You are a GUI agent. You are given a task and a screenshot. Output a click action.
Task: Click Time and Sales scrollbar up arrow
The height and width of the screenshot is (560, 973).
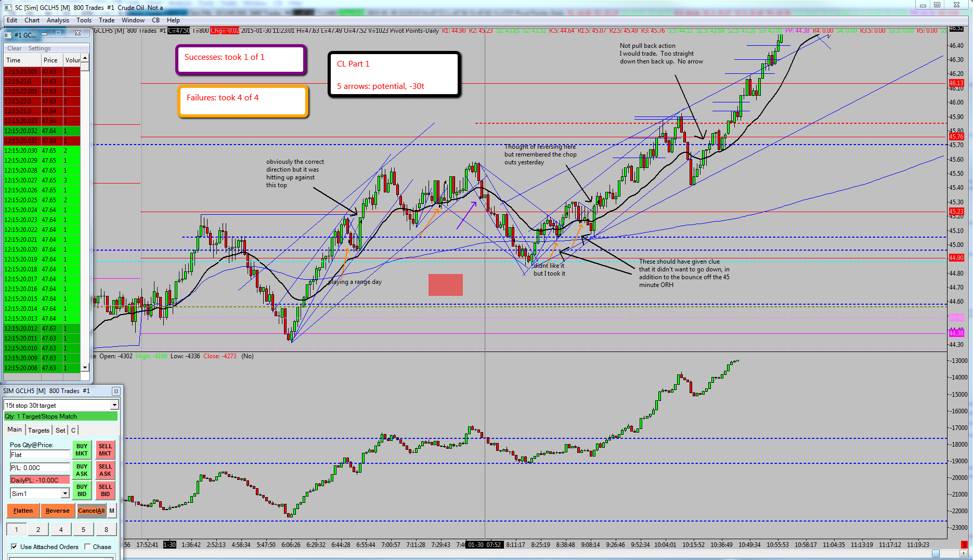85,58
